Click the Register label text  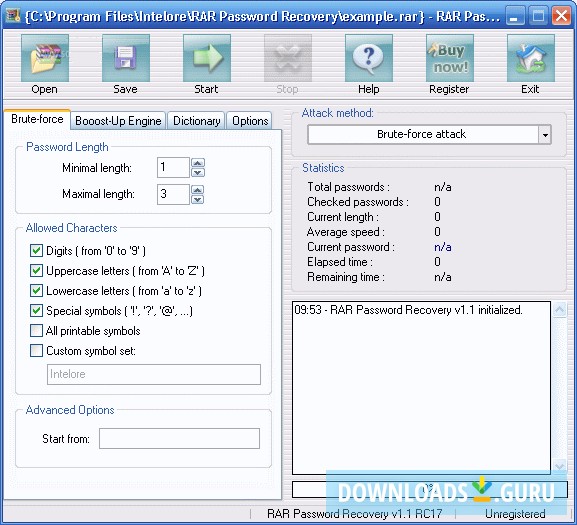pyautogui.click(x=449, y=89)
